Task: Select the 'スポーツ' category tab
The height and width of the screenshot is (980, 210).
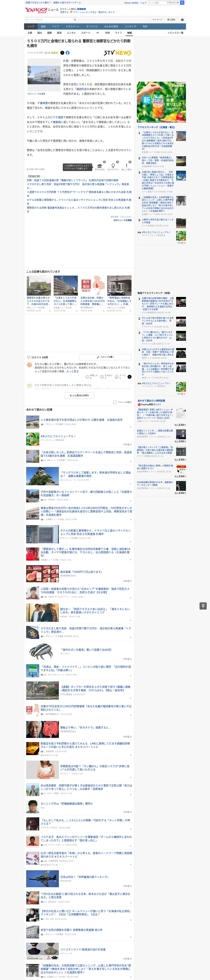Action: tap(86, 33)
